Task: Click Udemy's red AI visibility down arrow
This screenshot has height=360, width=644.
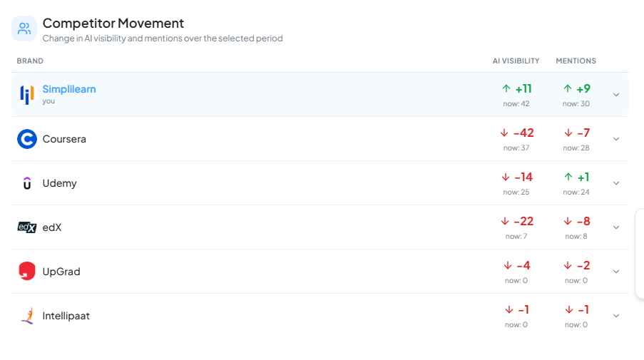Action: click(x=506, y=177)
